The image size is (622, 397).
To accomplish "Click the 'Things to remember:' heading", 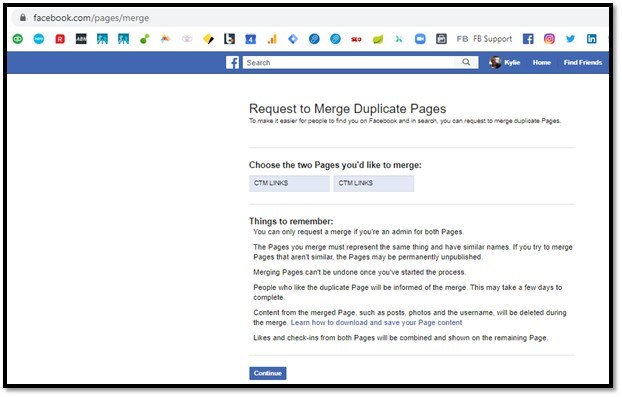I will coord(291,221).
